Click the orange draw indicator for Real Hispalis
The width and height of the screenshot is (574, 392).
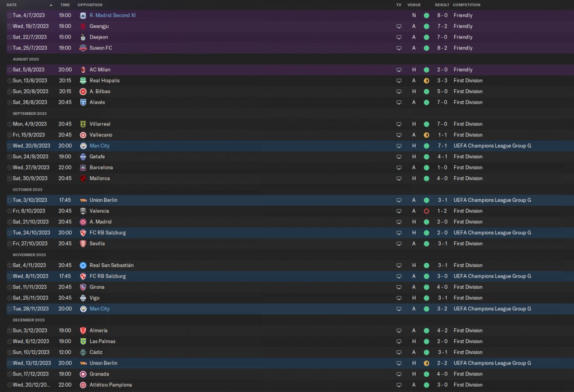pyautogui.click(x=426, y=81)
